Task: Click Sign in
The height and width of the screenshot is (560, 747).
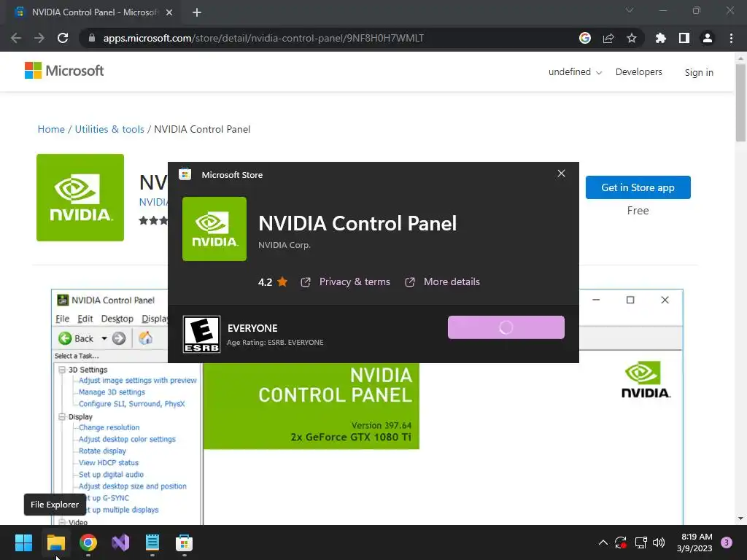Action: pyautogui.click(x=699, y=72)
